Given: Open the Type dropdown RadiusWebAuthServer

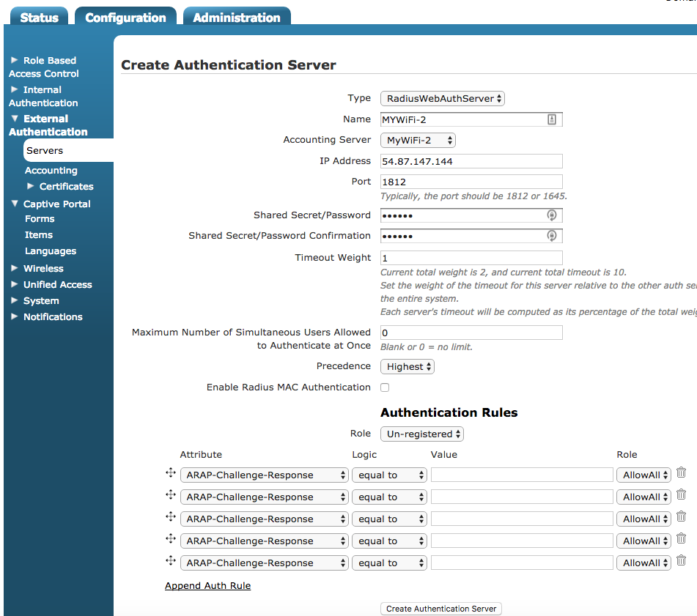Looking at the screenshot, I should [442, 99].
